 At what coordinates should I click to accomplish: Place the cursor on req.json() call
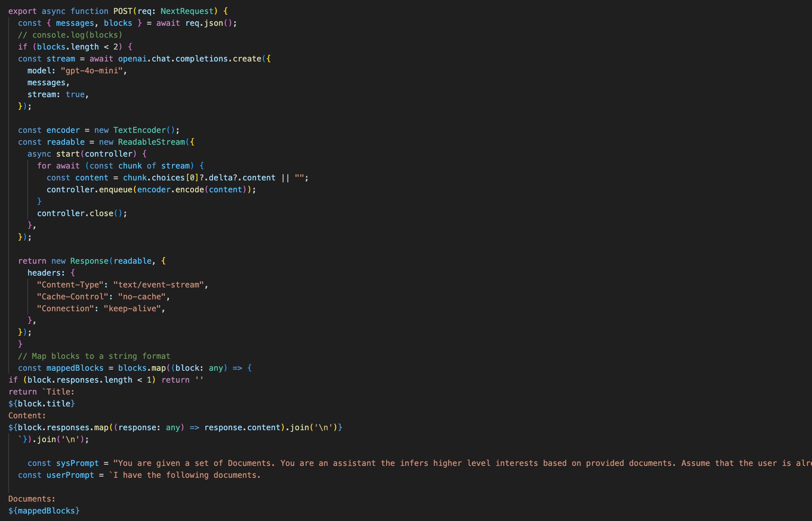pyautogui.click(x=209, y=23)
